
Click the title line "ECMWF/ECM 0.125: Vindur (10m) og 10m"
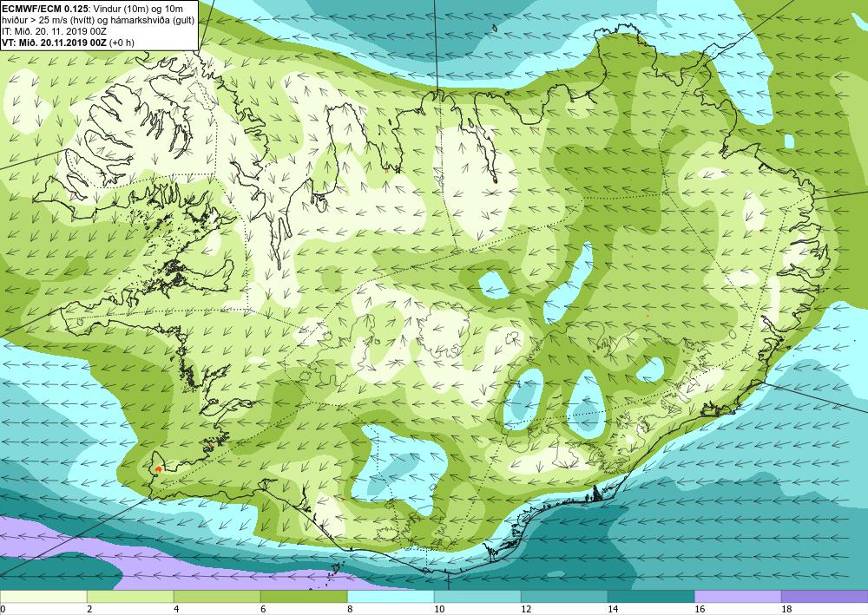tap(92, 10)
